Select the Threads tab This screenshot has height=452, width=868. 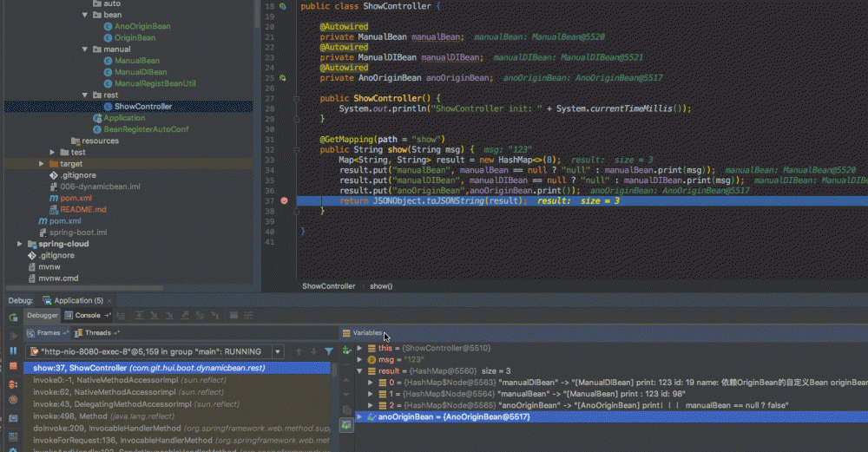point(96,332)
